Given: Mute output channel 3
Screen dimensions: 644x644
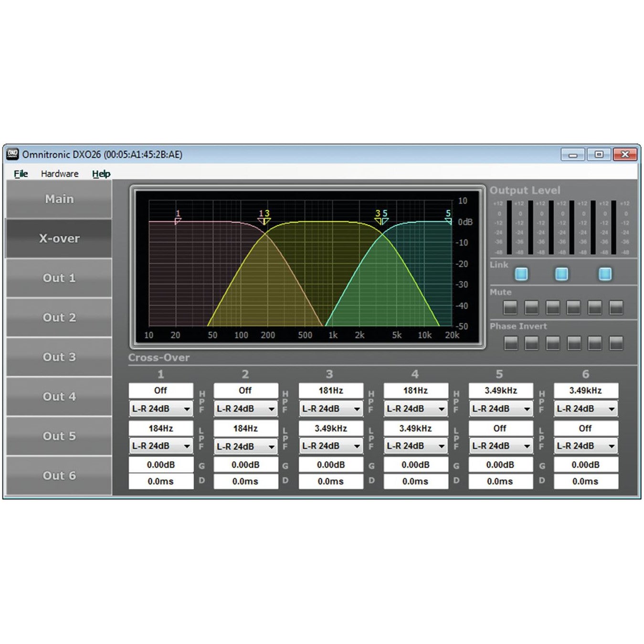Looking at the screenshot, I should [x=553, y=307].
